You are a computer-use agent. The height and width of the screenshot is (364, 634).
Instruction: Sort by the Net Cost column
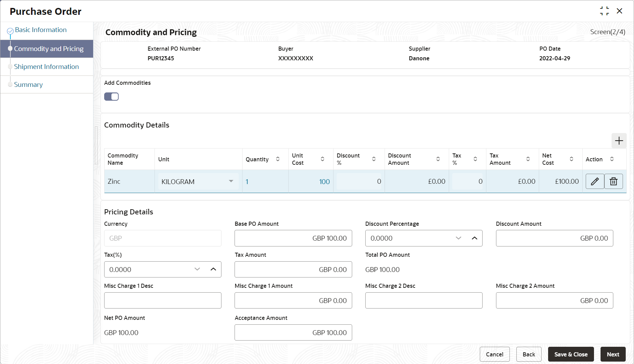click(x=571, y=159)
